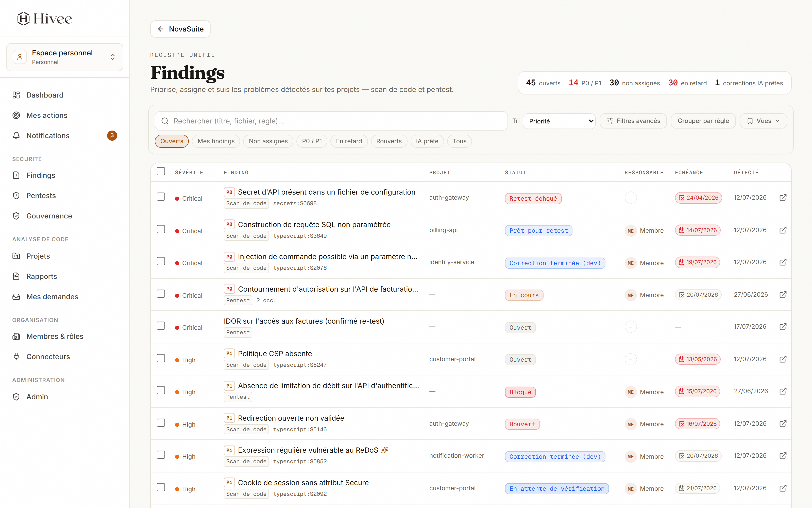
Task: Select the Mes findings filter tab
Action: pyautogui.click(x=216, y=141)
